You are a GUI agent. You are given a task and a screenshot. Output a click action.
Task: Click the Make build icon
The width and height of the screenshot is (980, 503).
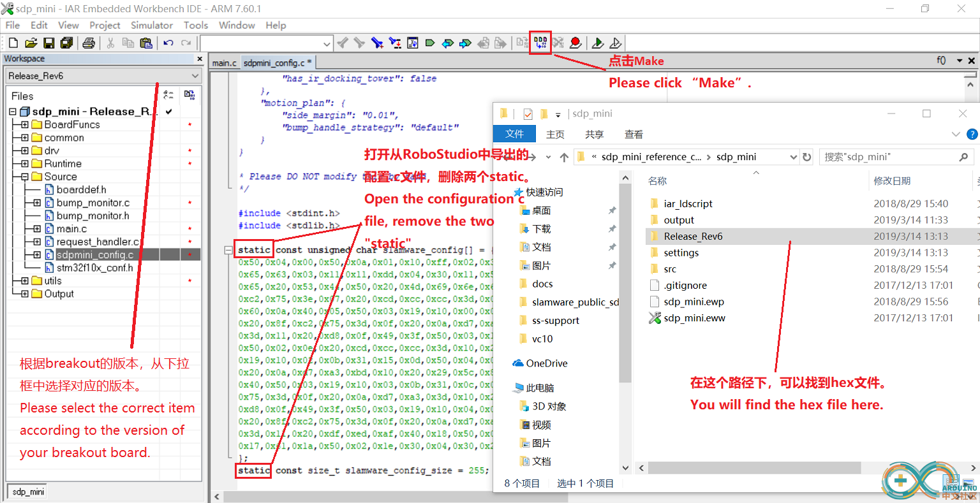coord(540,43)
